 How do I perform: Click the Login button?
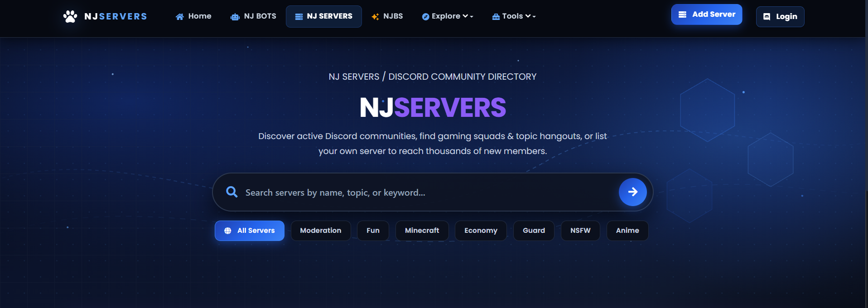(x=780, y=17)
